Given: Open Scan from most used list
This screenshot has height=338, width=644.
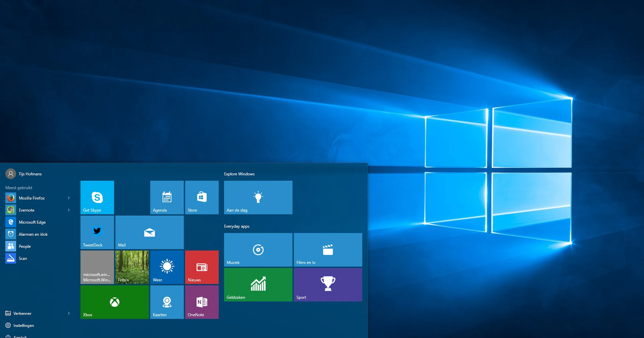Looking at the screenshot, I should tap(23, 258).
